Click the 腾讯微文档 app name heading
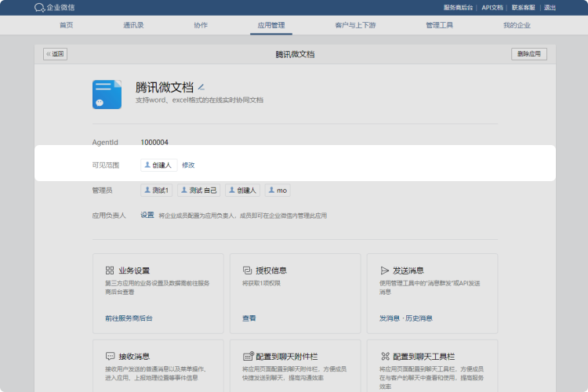Viewport: 588px width, 392px height. coord(165,87)
